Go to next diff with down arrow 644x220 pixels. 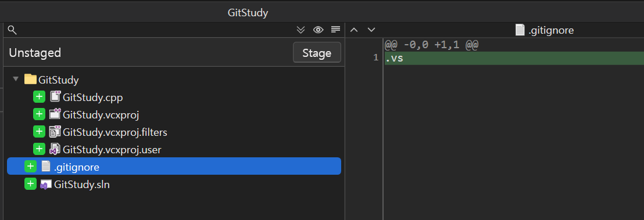click(x=371, y=30)
